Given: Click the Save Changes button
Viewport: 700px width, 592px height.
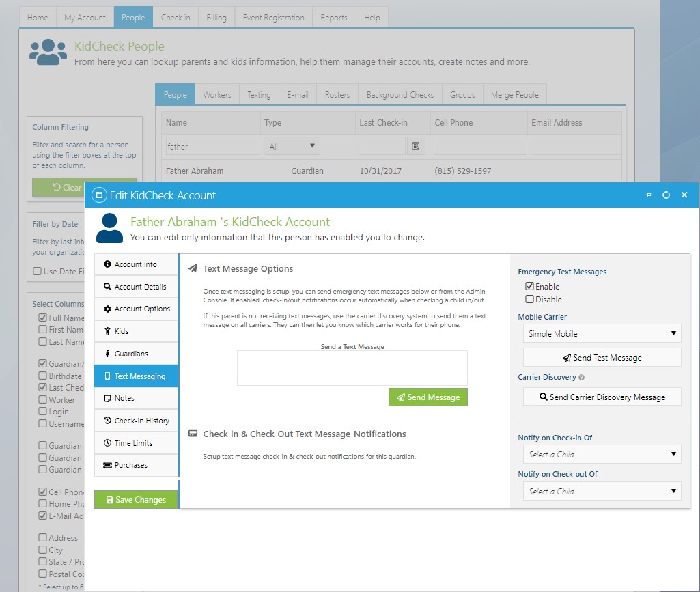Looking at the screenshot, I should 136,500.
